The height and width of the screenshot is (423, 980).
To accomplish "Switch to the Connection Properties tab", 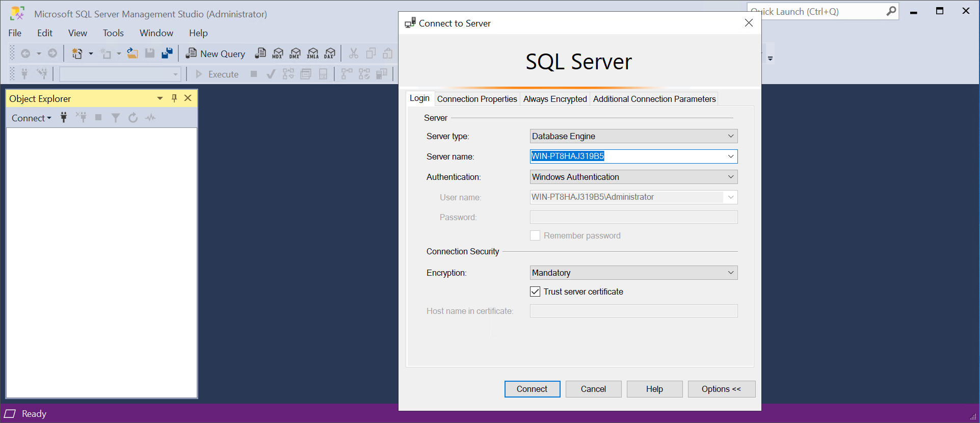I will pos(477,99).
